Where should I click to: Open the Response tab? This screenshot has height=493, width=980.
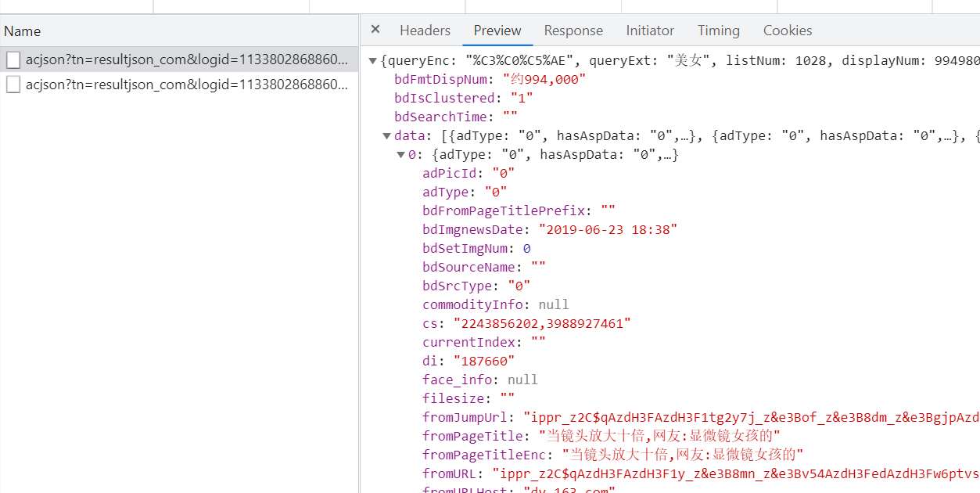pyautogui.click(x=573, y=31)
